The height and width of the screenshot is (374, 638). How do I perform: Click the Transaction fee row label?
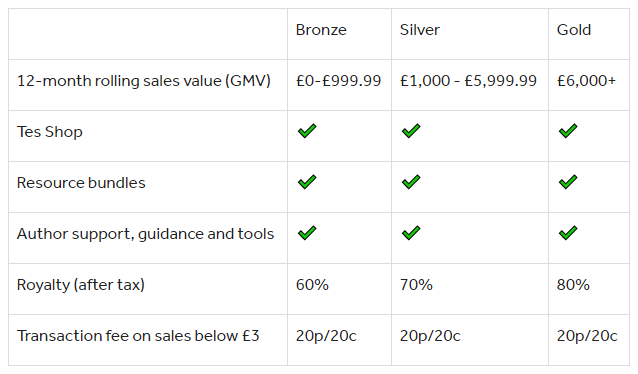(138, 336)
